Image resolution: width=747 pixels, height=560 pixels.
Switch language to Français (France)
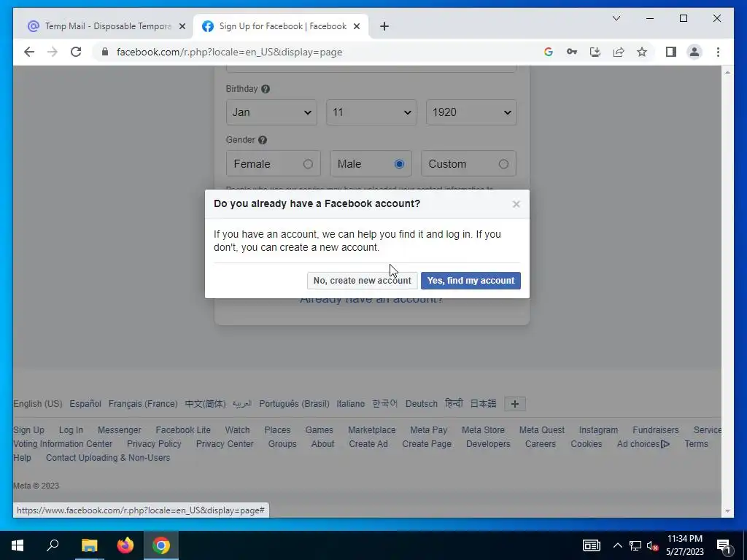pos(143,404)
